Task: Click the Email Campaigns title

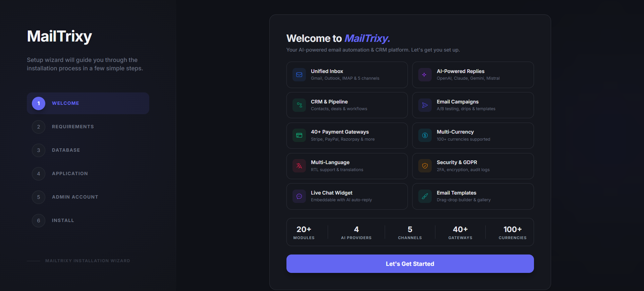Action: tap(458, 102)
